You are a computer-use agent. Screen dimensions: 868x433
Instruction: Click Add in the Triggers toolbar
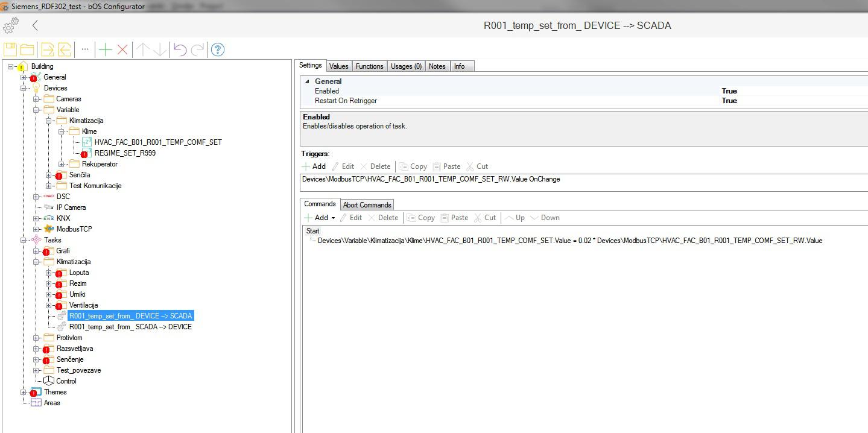tap(314, 166)
